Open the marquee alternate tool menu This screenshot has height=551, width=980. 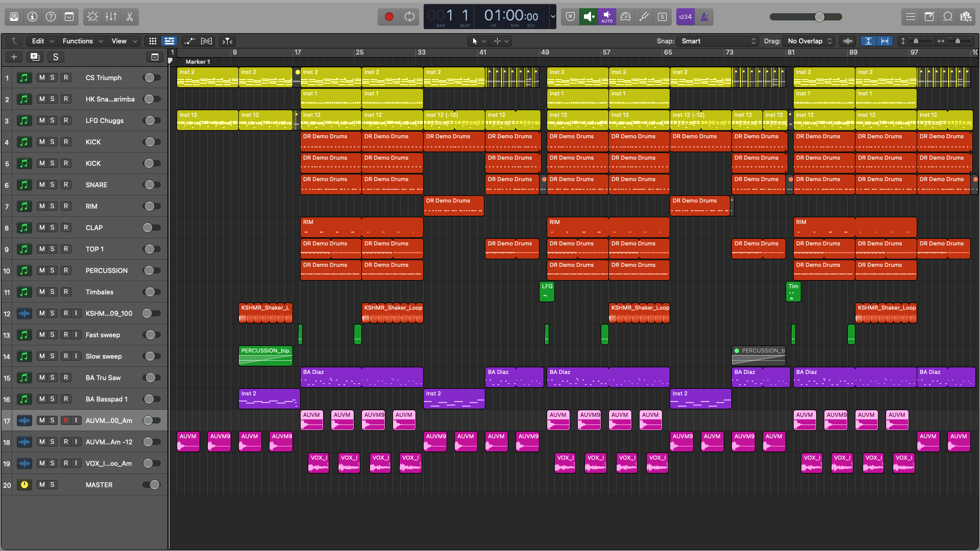pos(501,41)
